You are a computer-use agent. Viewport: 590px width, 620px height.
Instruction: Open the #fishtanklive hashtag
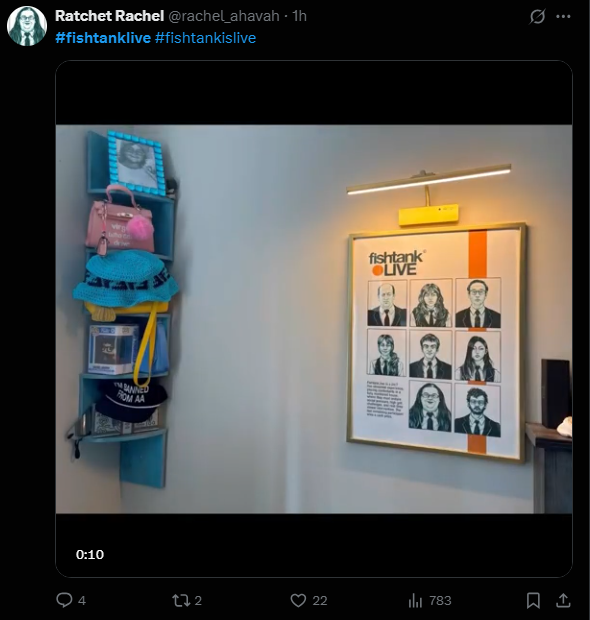click(103, 38)
